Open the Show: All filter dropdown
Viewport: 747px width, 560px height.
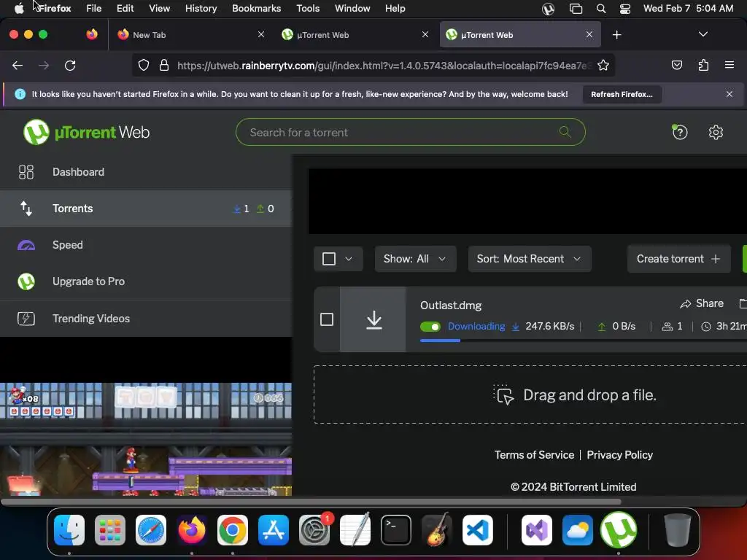tap(415, 259)
